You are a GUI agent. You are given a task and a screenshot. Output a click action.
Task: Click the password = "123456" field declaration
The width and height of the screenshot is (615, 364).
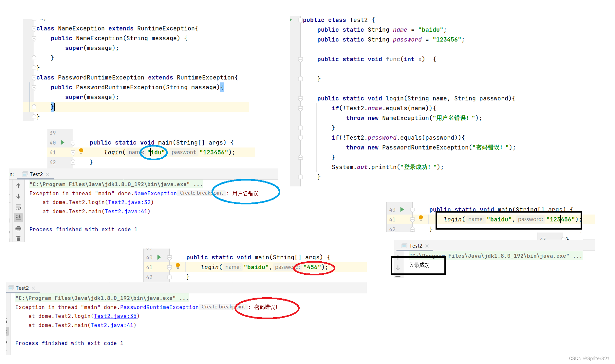[391, 40]
